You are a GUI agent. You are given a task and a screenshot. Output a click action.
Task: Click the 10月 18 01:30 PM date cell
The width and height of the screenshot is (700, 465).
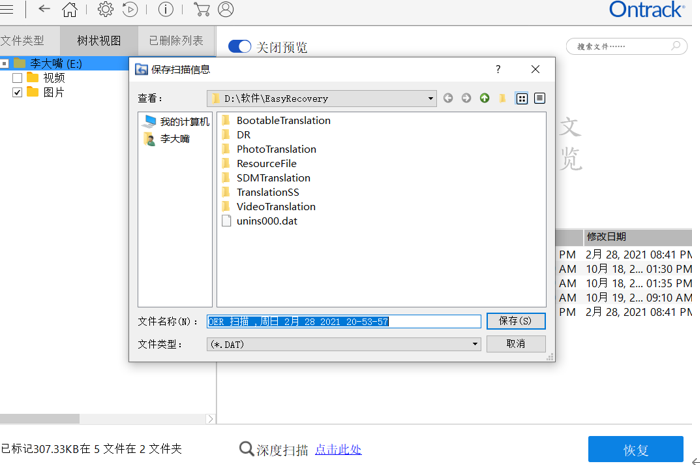639,269
